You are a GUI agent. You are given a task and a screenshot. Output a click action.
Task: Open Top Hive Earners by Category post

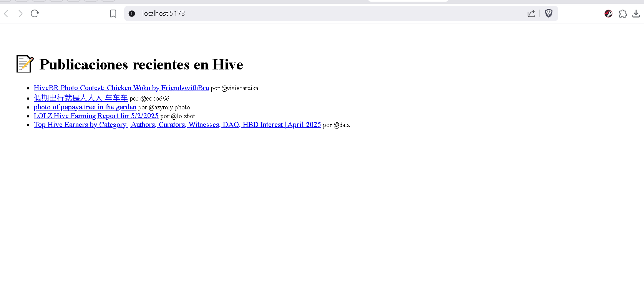[x=177, y=125]
